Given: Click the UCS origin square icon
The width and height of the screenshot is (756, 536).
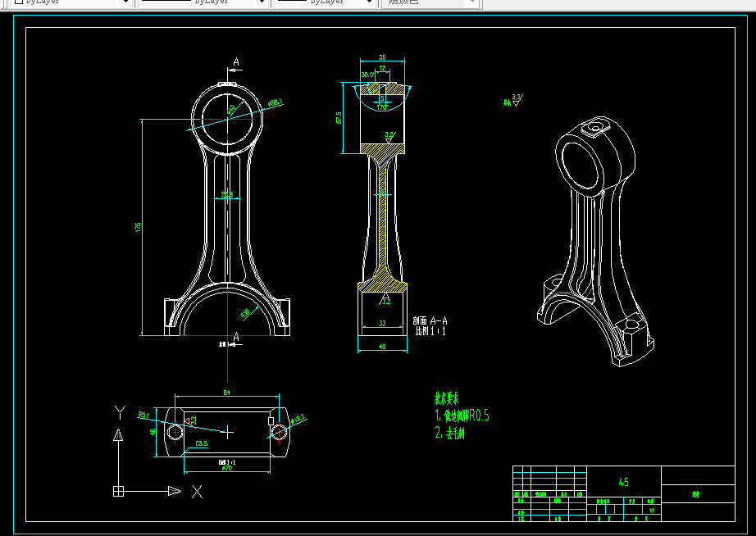Looking at the screenshot, I should pos(118,491).
